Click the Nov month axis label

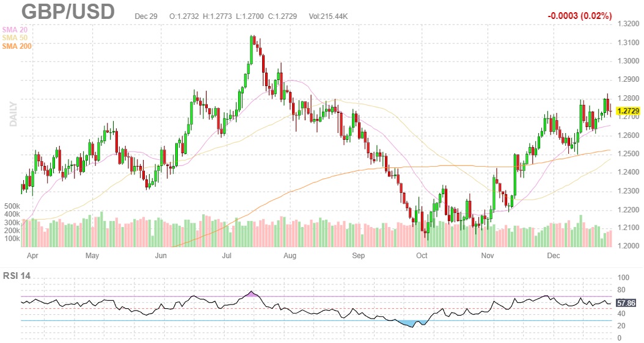click(x=488, y=256)
